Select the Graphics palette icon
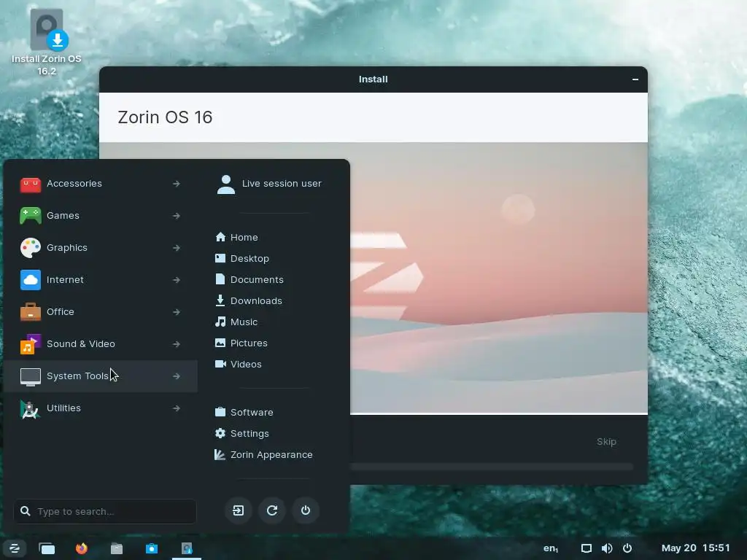Viewport: 747px width, 560px height. tap(31, 248)
